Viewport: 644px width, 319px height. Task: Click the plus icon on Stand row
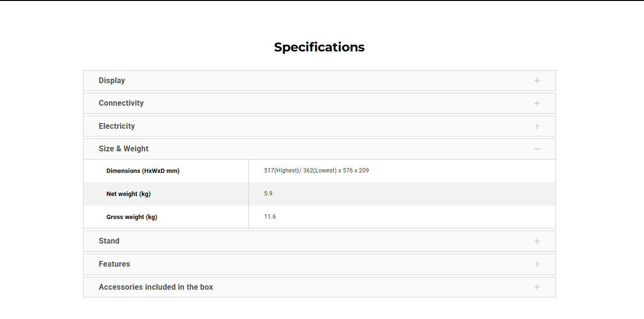point(537,241)
